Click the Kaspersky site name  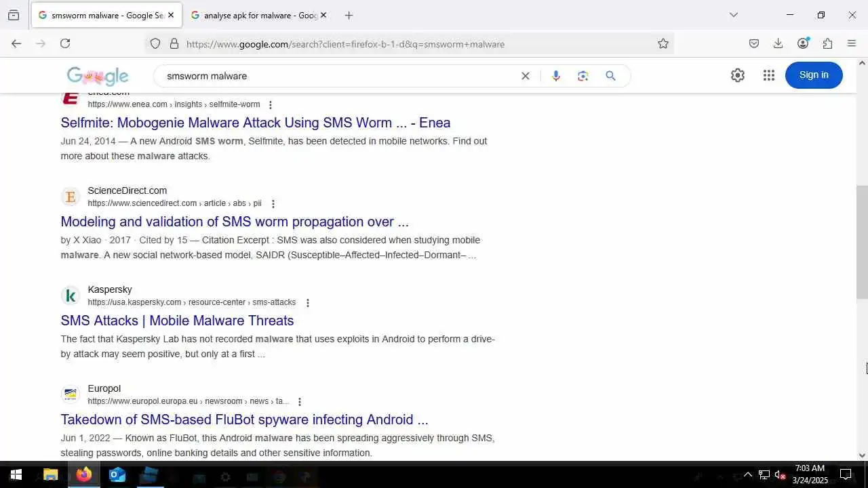pos(110,289)
